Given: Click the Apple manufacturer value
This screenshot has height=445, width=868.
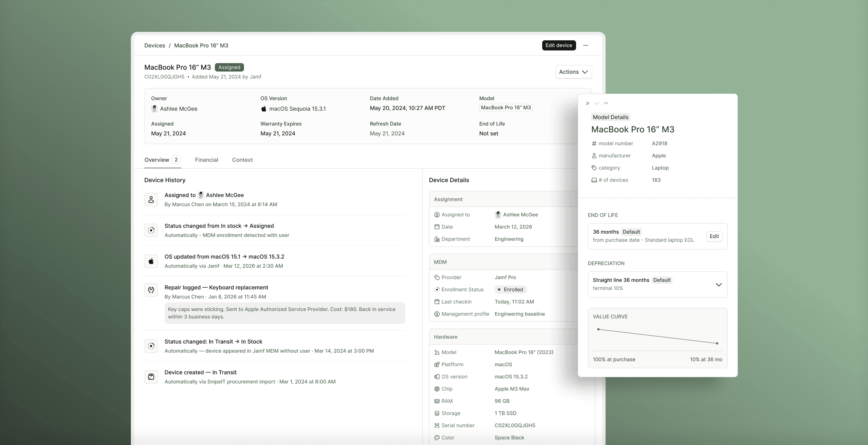Looking at the screenshot, I should pyautogui.click(x=659, y=156).
